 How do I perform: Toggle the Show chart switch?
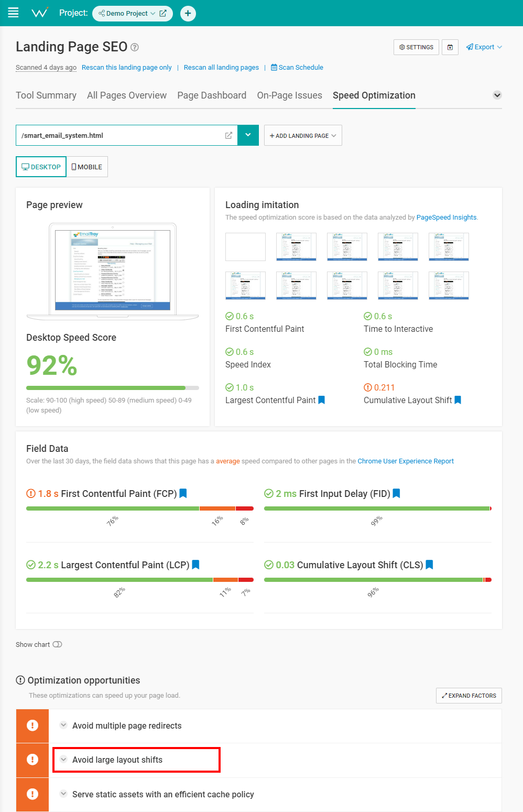coord(57,644)
